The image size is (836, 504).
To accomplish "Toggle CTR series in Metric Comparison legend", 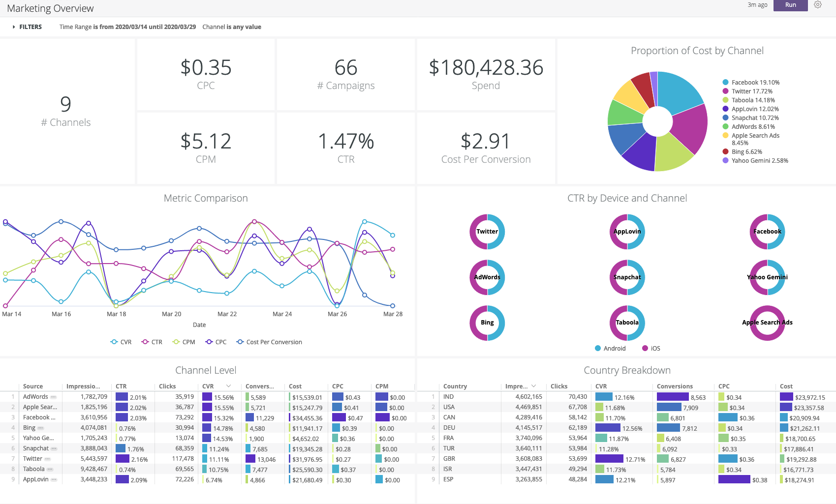I will click(x=152, y=342).
